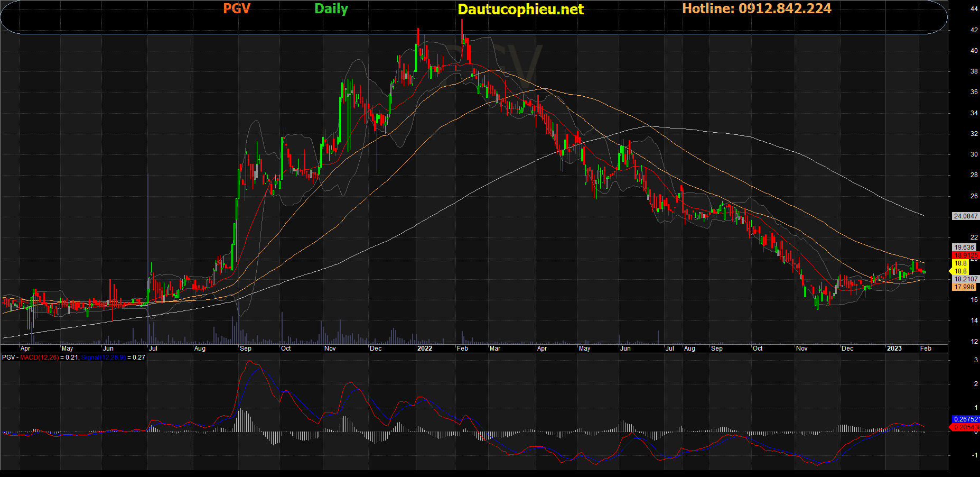The image size is (980, 477).
Task: Click the Hotline phone number text
Action: [757, 8]
